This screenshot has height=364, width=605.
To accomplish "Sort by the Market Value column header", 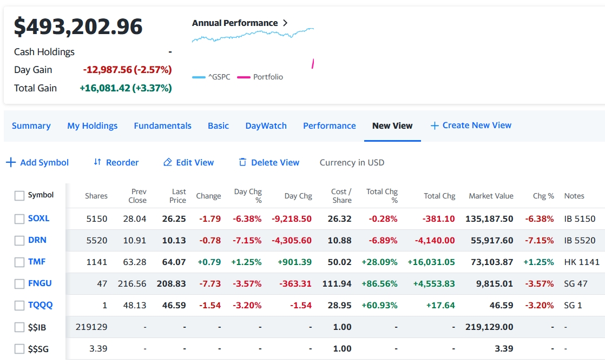I will (x=491, y=196).
